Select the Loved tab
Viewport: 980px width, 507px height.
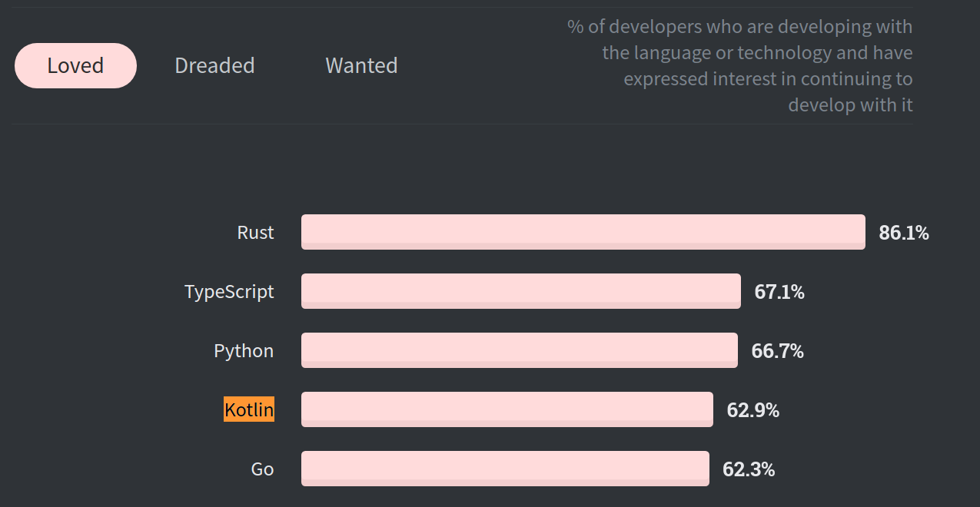75,65
